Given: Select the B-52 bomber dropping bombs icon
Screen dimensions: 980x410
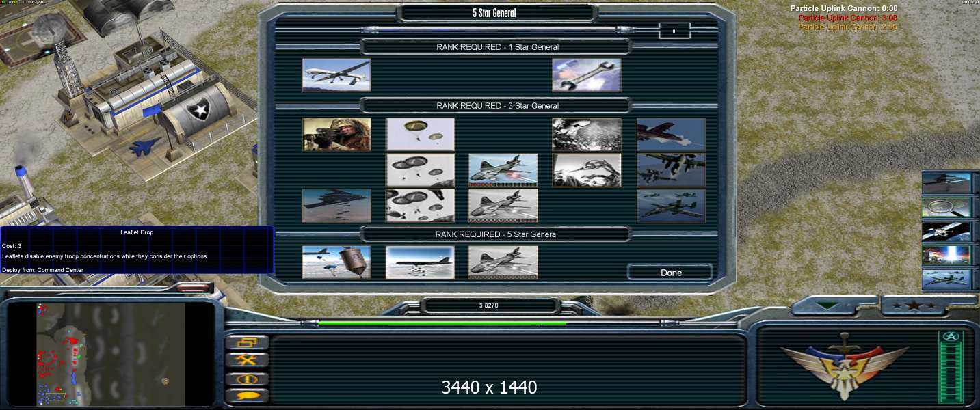Looking at the screenshot, I should click(x=420, y=262).
